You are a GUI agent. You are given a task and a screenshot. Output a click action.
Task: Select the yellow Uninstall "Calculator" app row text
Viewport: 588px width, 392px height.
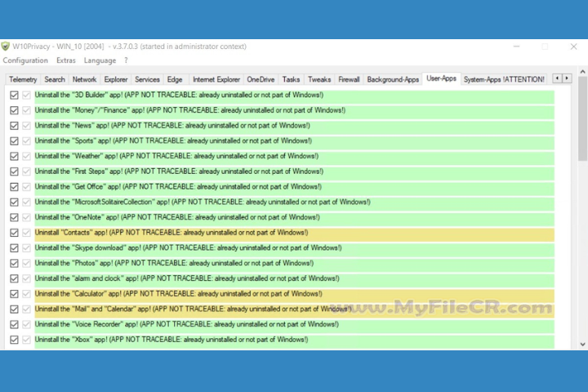179,294
